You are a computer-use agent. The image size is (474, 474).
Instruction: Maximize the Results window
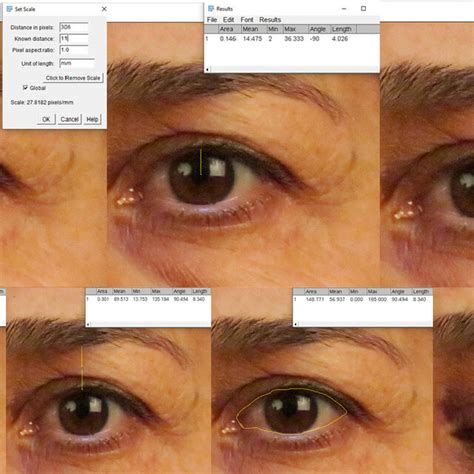(363, 9)
